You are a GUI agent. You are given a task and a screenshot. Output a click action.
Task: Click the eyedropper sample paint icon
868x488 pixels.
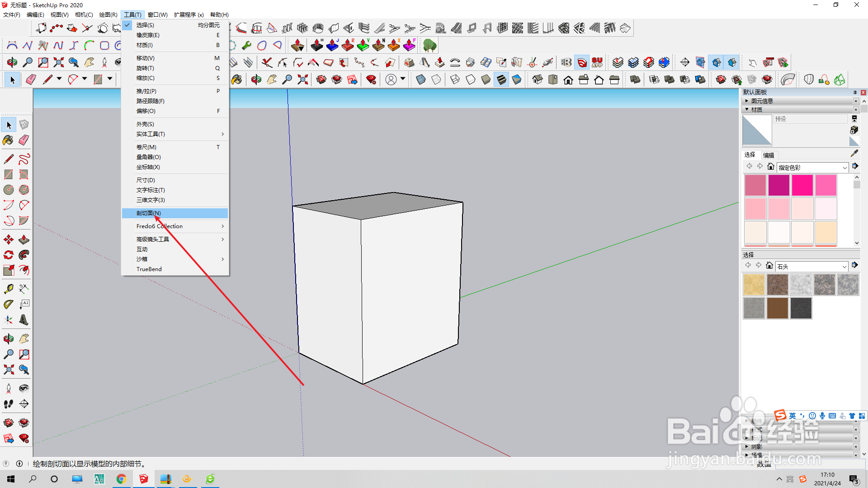tap(854, 154)
